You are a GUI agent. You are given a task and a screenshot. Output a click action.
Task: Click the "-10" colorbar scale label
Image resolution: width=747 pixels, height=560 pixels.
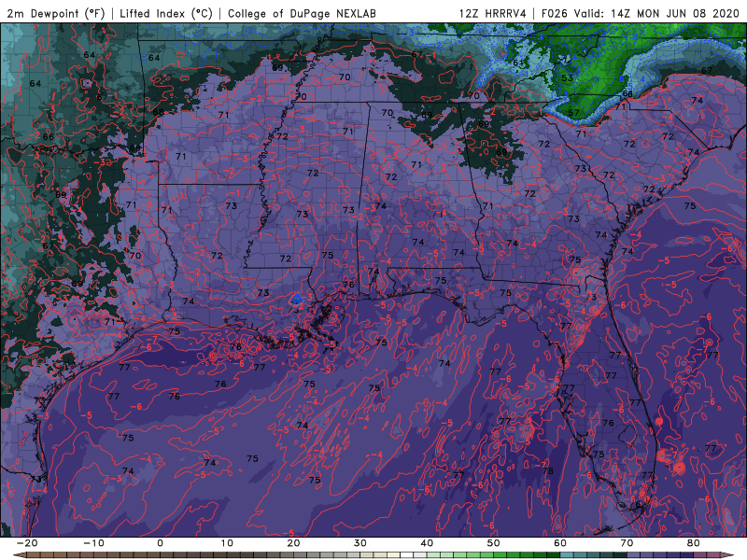click(x=93, y=543)
